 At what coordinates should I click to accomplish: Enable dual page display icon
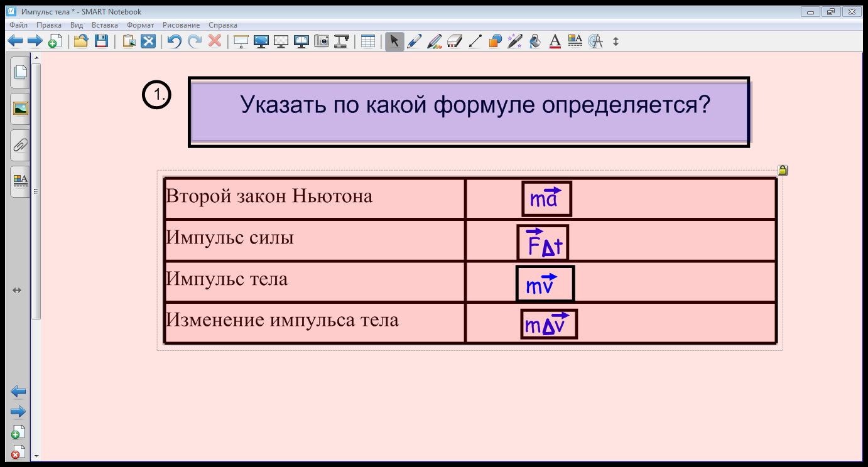(x=301, y=41)
